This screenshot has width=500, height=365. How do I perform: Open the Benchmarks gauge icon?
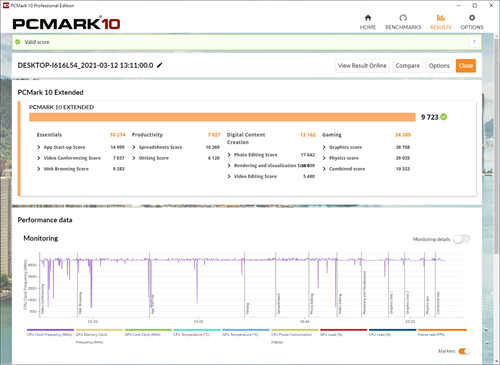(403, 18)
